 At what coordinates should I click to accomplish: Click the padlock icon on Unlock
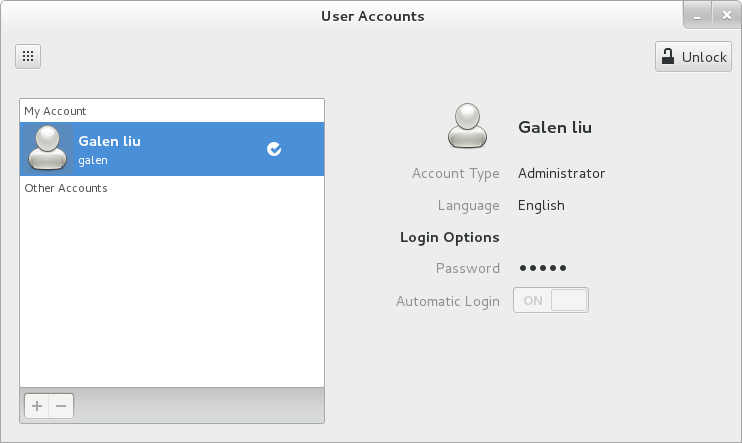668,56
